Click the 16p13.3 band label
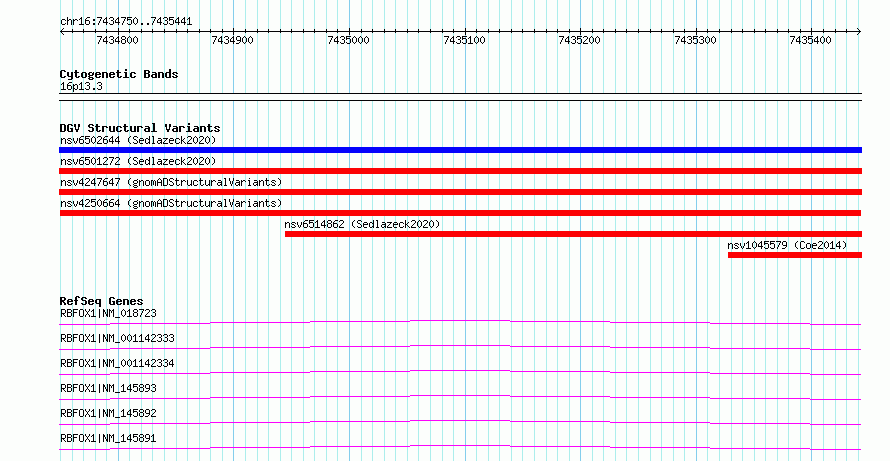This screenshot has width=890, height=461. click(81, 87)
